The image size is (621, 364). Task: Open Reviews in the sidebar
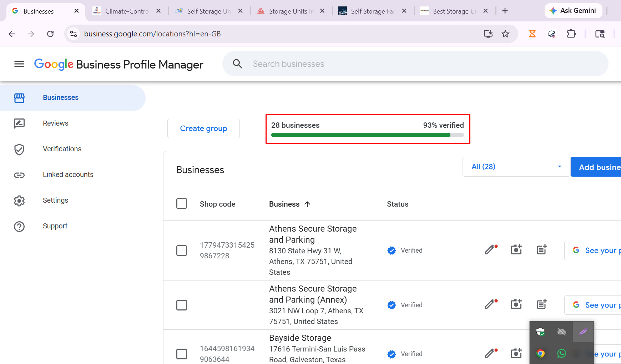pyautogui.click(x=73, y=123)
